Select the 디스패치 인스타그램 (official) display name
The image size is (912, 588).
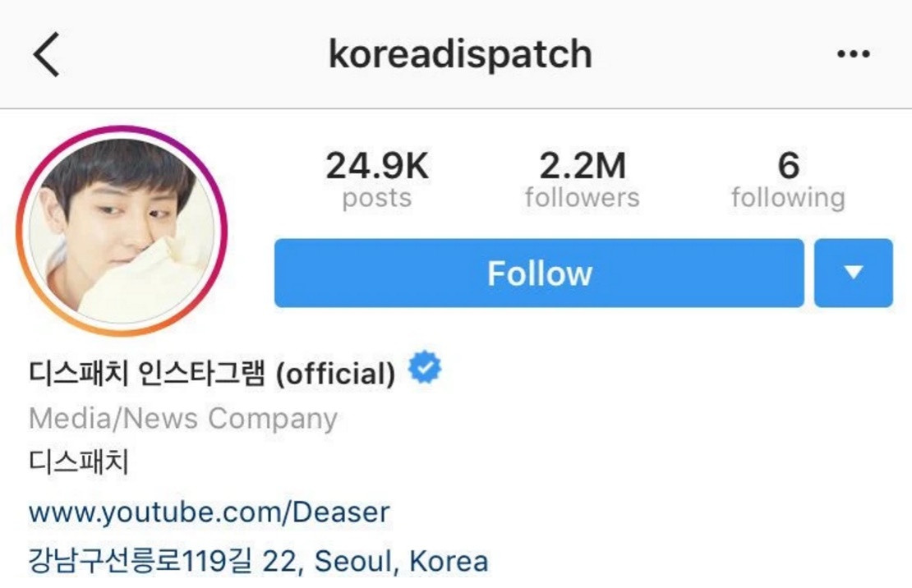click(x=212, y=374)
